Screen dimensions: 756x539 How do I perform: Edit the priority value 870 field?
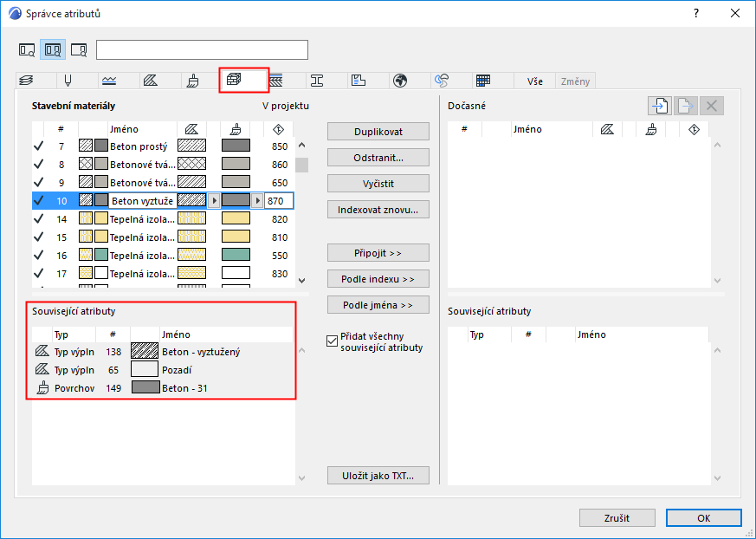coord(279,201)
